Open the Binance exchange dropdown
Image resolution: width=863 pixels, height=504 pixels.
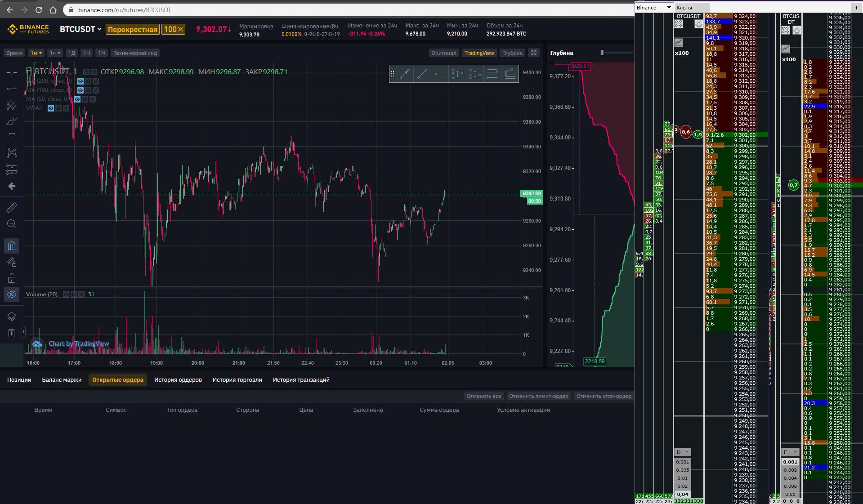pyautogui.click(x=654, y=8)
